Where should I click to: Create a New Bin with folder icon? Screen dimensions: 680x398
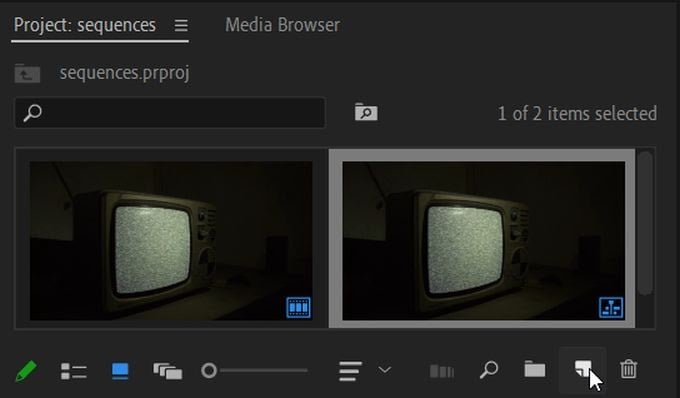coord(535,369)
